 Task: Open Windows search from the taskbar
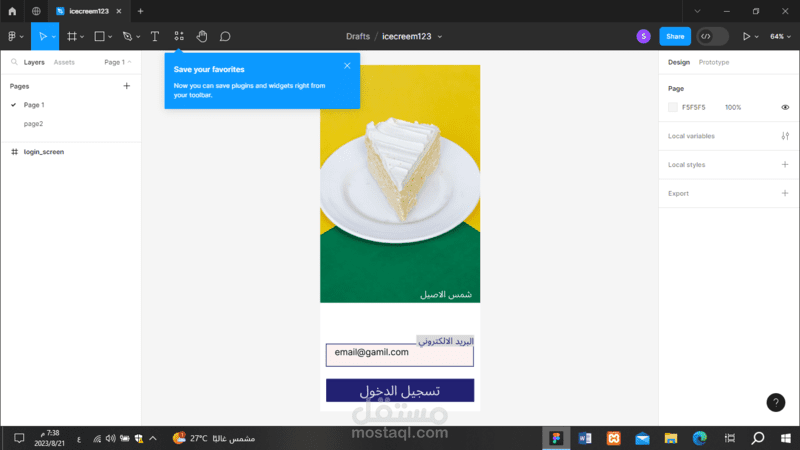(758, 438)
